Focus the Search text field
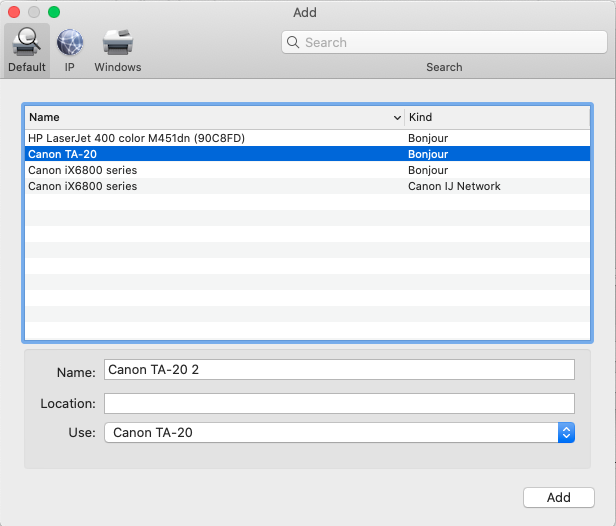616x526 pixels. [444, 42]
